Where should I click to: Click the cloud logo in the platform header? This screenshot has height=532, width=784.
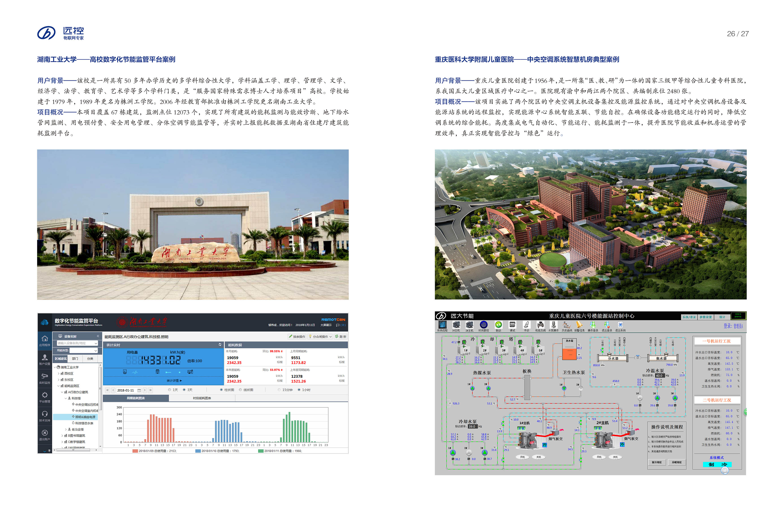click(x=45, y=323)
